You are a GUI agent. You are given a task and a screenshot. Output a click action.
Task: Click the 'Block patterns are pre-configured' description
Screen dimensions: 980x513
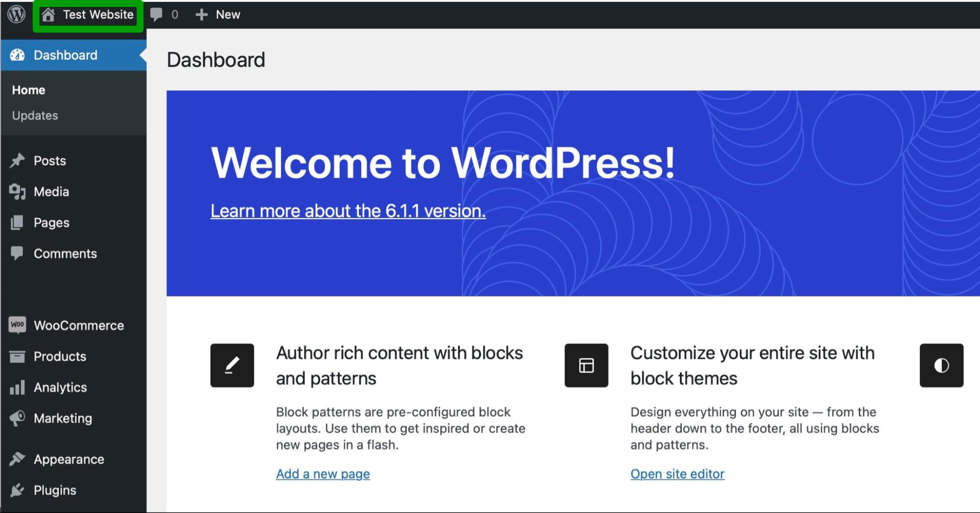401,428
